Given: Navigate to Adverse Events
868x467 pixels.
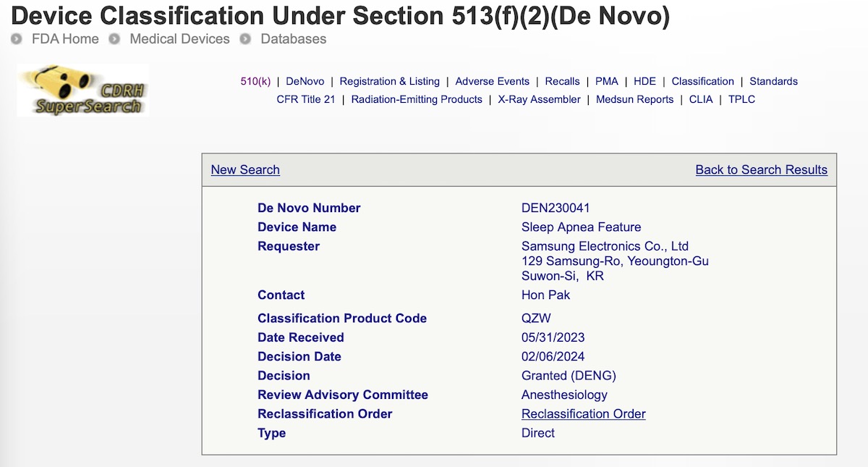Looking at the screenshot, I should click(x=492, y=81).
